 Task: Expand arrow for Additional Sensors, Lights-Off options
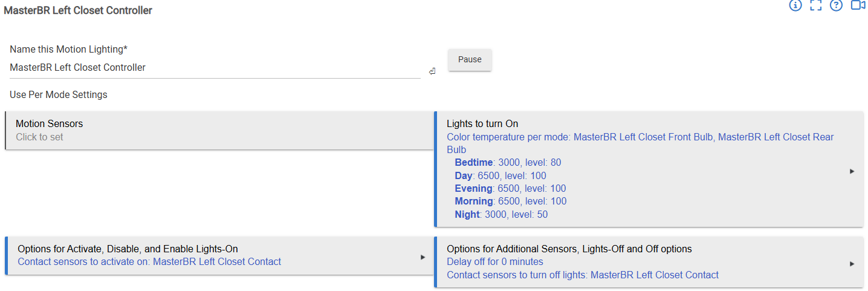(x=852, y=264)
